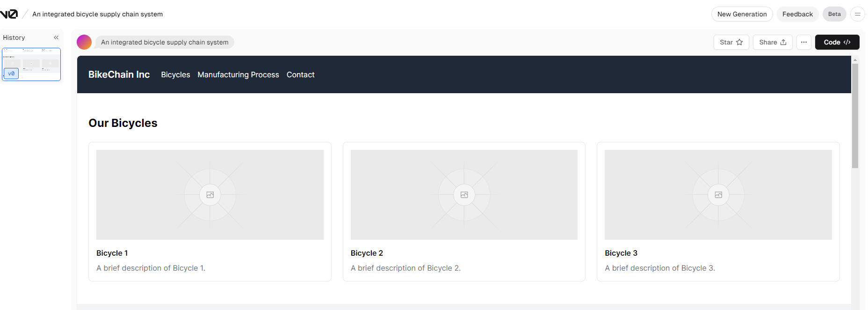Screen dimensions: 868x310
Task: Go to Bicycles nav link
Action: pyautogui.click(x=175, y=74)
